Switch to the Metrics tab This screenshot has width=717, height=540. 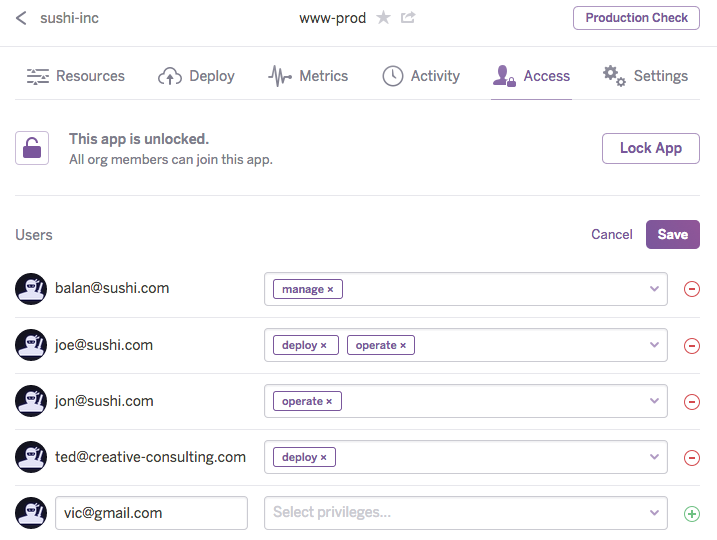click(x=308, y=76)
